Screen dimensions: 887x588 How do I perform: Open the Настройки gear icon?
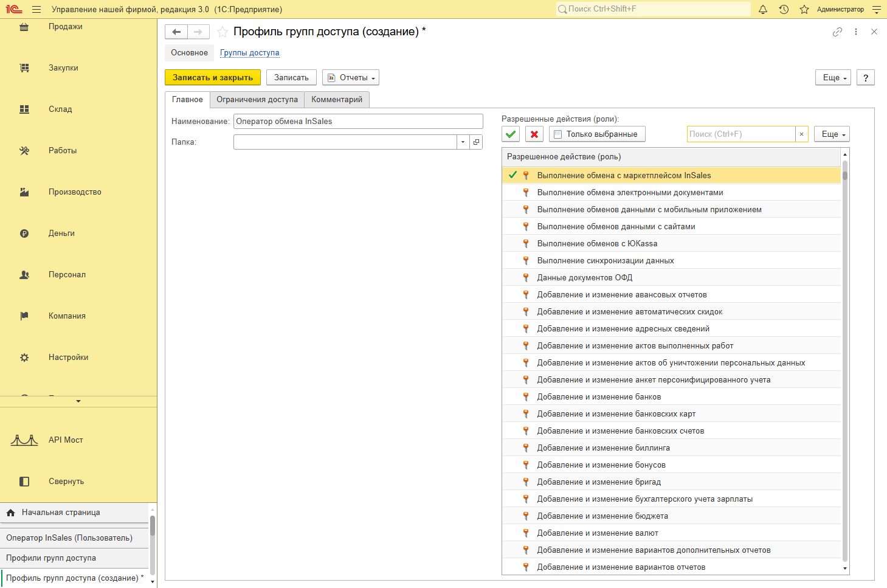[x=24, y=358]
